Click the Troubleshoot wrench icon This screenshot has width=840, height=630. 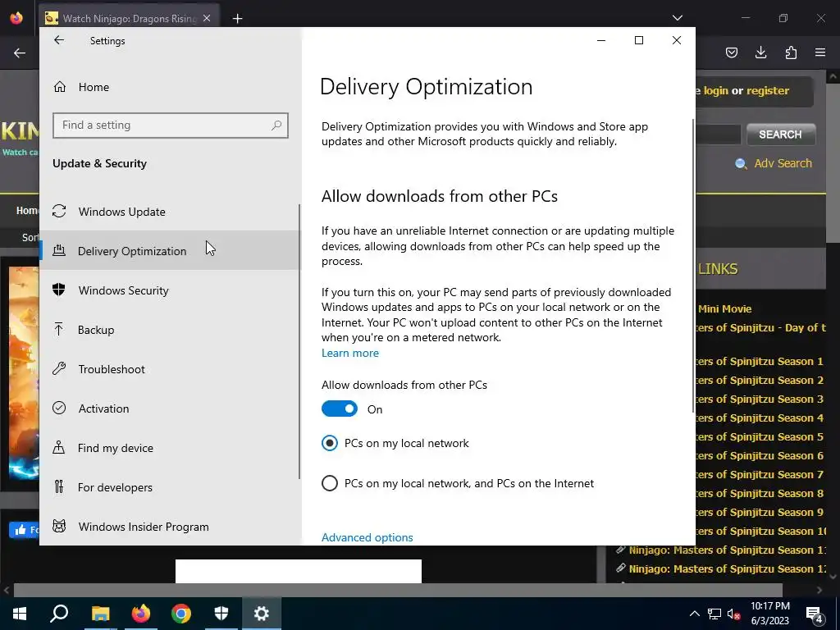coord(59,368)
